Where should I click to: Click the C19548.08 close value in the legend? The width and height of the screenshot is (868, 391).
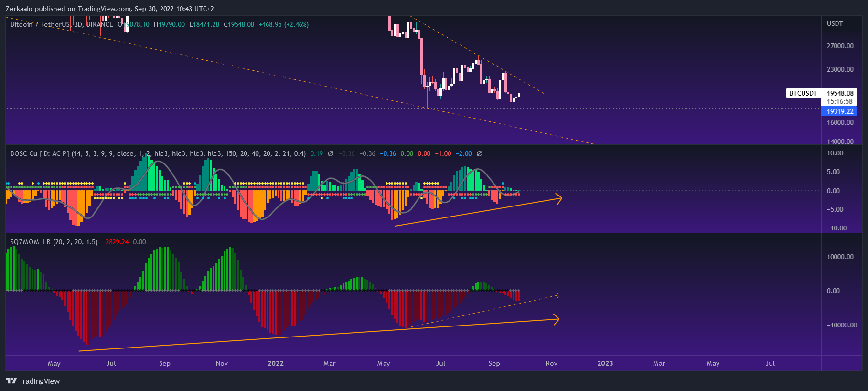(x=239, y=24)
